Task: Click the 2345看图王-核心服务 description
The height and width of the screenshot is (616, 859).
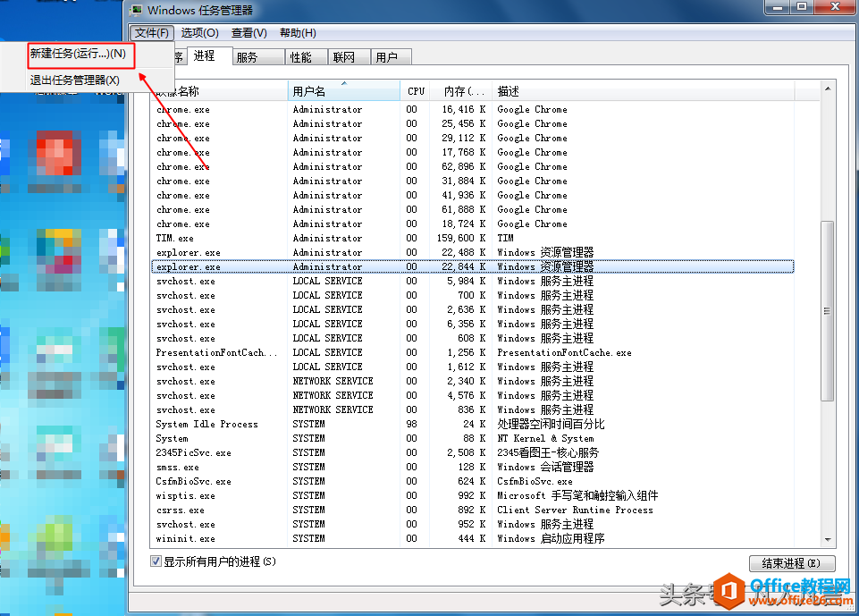Action: 548,452
